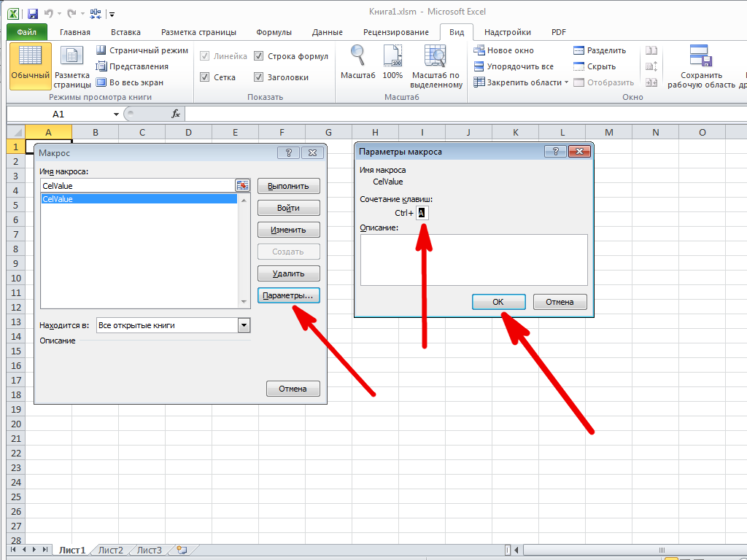This screenshot has width=747, height=560.
Task: Open the quick access toolbar customize dropdown
Action: point(112,15)
